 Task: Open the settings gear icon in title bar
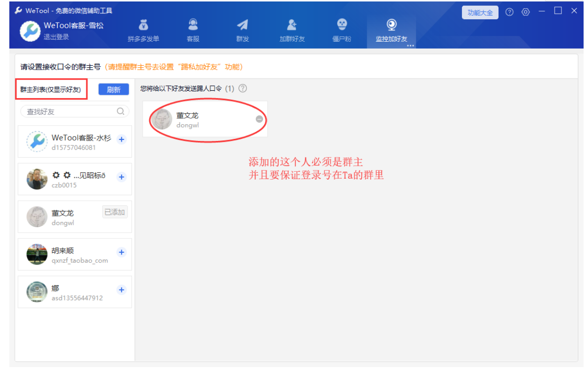526,12
